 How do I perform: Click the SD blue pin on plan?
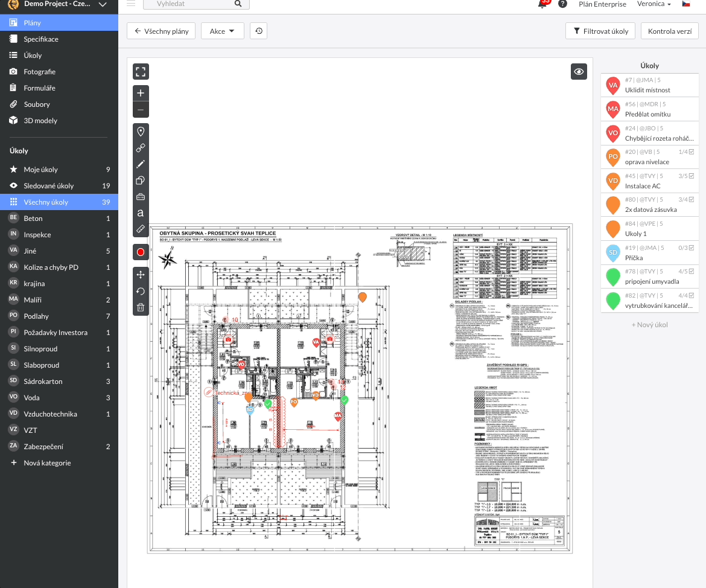[x=250, y=409]
